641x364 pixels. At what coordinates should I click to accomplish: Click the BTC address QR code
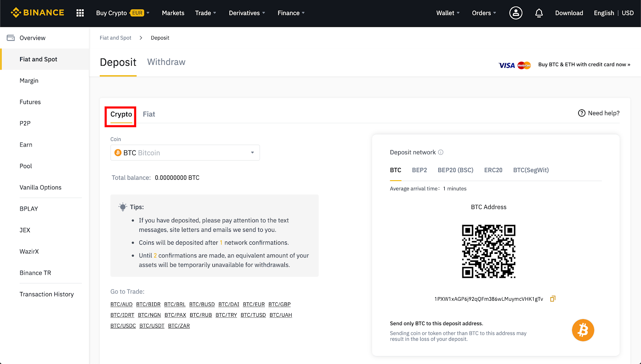pos(488,251)
